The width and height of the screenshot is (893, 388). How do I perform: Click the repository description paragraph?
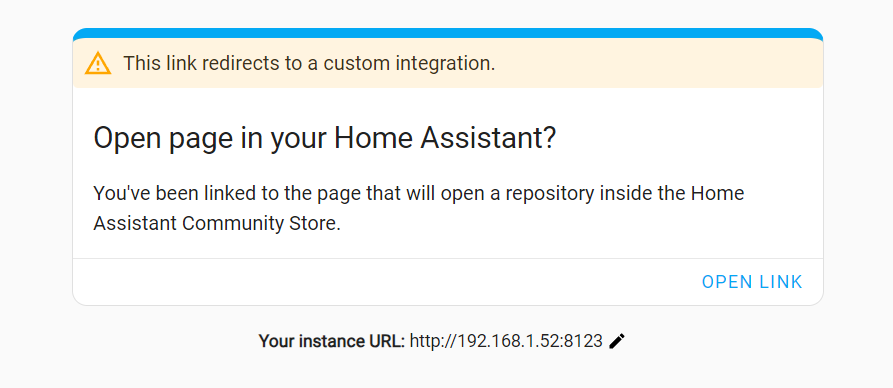point(419,208)
